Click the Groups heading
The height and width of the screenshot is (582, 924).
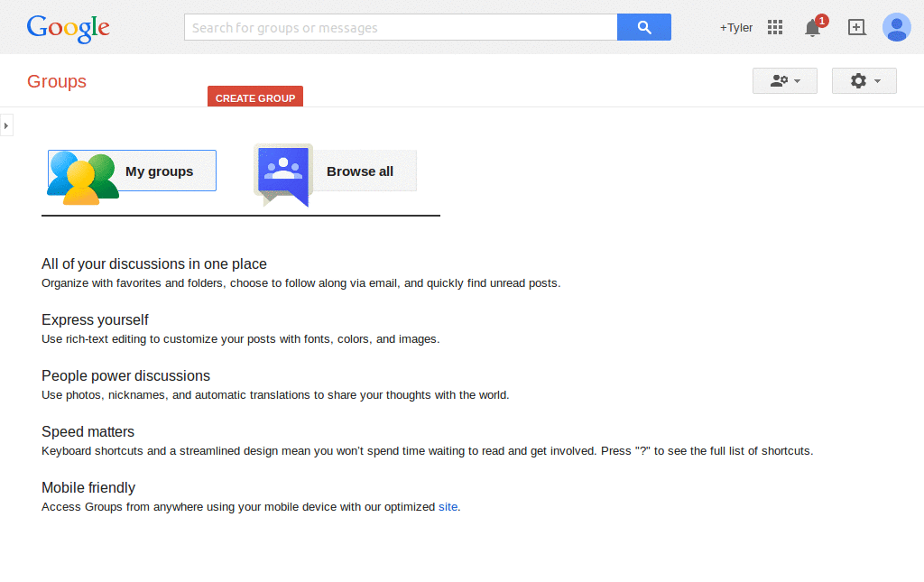[x=56, y=81]
